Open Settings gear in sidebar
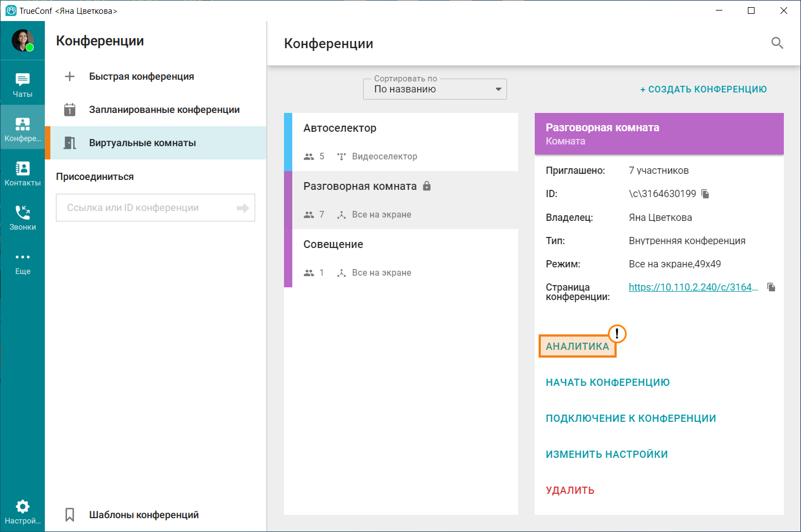Screen dimensions: 801x532 23,512
